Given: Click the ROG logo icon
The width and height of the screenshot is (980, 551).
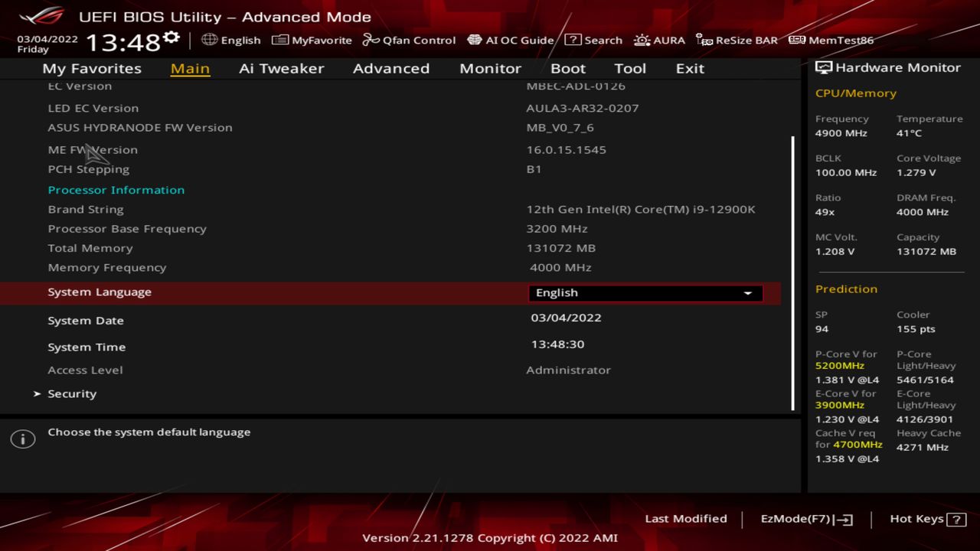Looking at the screenshot, I should point(42,16).
